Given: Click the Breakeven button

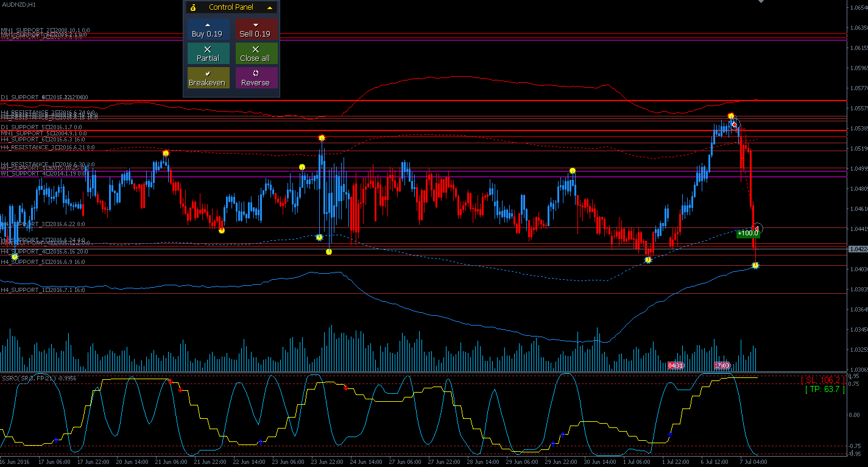Looking at the screenshot, I should (207, 78).
